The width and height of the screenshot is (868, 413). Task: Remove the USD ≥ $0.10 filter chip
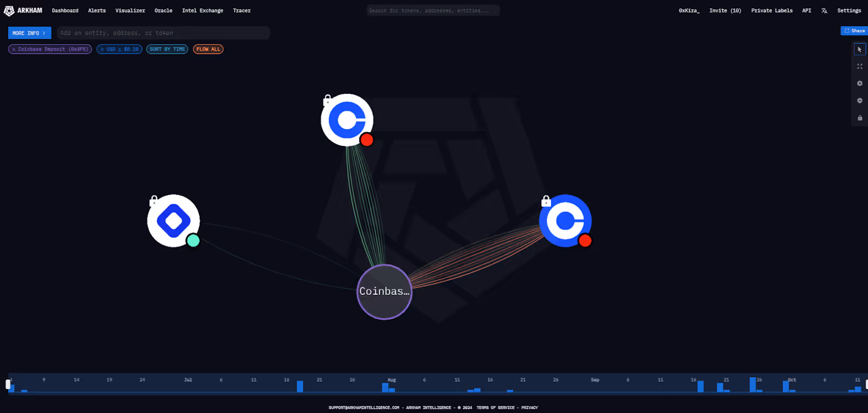click(102, 49)
